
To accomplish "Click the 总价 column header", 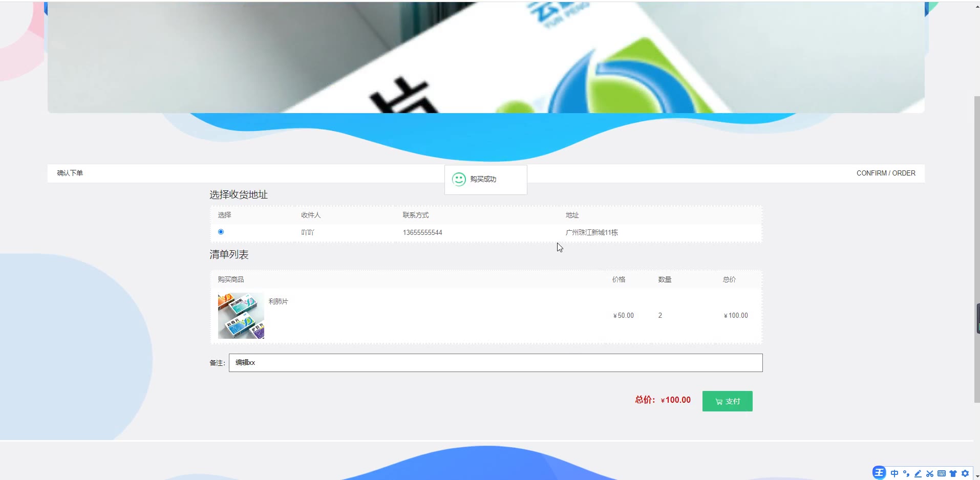I will pos(729,279).
